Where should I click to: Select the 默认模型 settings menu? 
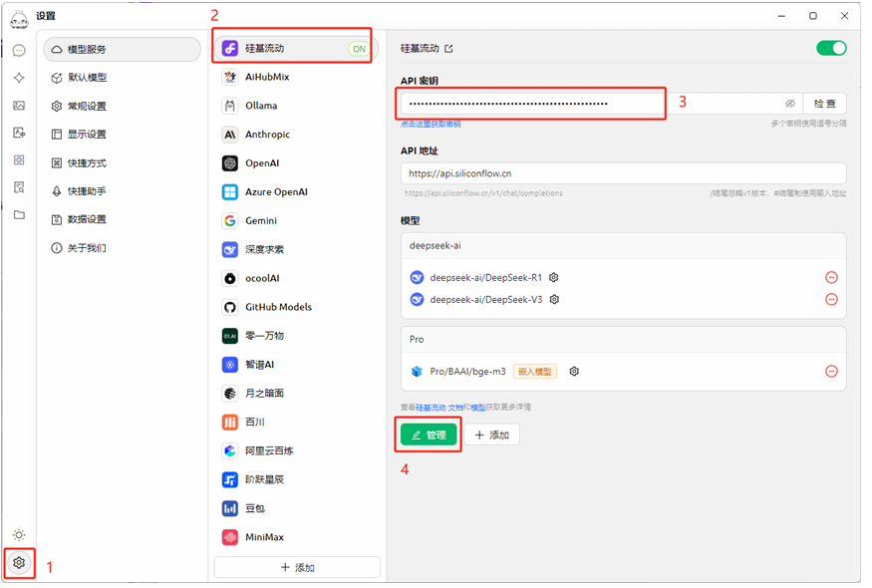[x=122, y=78]
